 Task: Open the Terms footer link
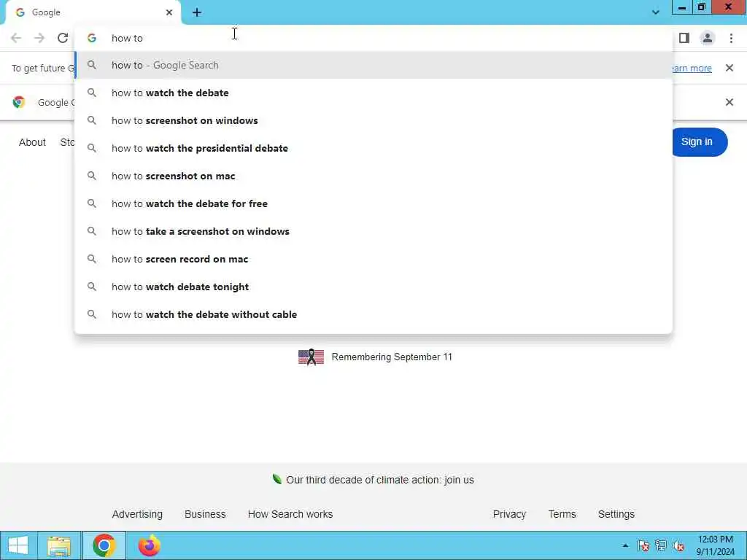click(562, 514)
